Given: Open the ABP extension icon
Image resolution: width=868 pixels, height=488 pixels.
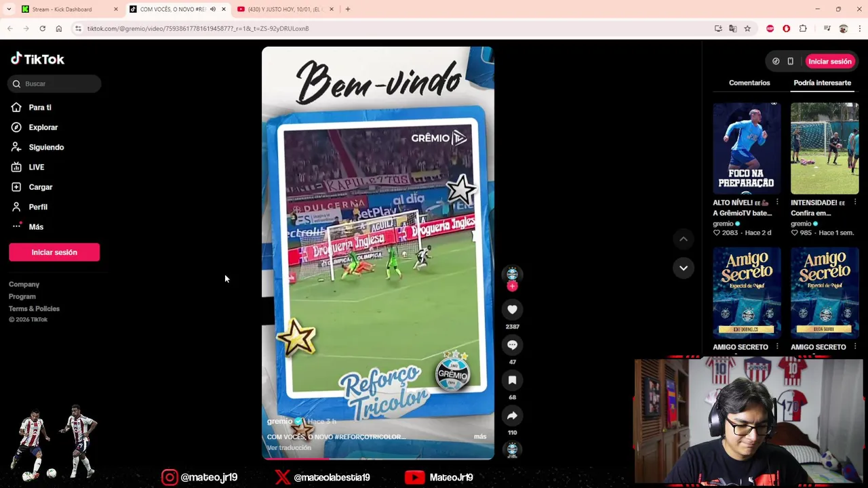Looking at the screenshot, I should tap(770, 28).
